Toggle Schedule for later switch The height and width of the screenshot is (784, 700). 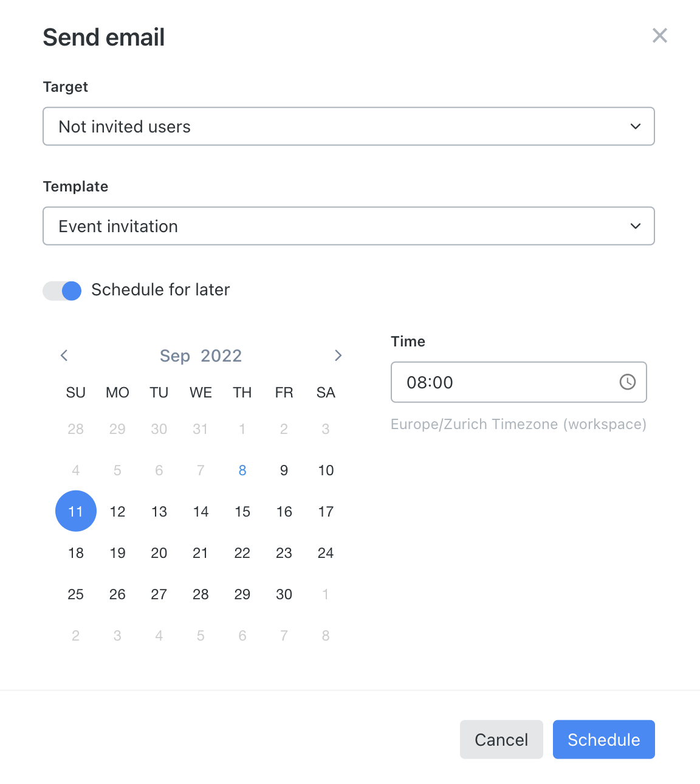(62, 291)
